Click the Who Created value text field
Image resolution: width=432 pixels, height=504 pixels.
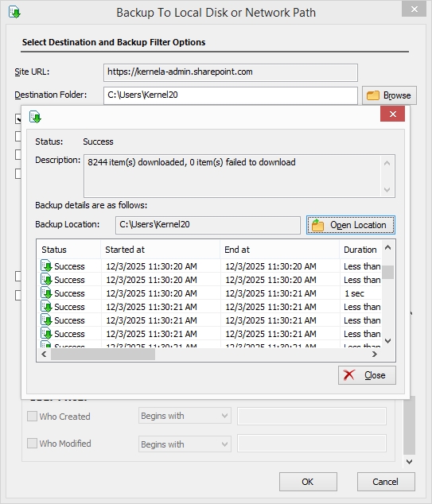click(x=311, y=416)
